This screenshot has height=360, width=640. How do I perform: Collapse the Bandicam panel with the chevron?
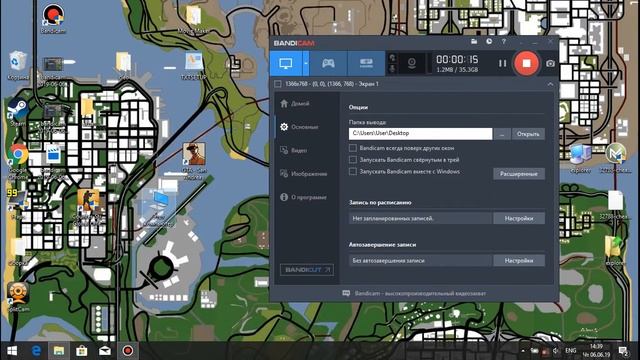550,84
